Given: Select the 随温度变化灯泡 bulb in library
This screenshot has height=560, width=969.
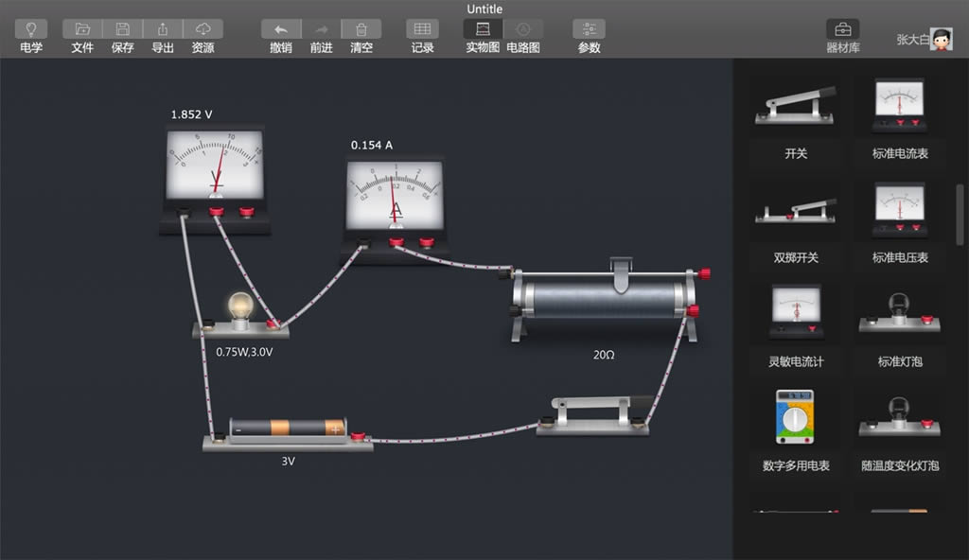Looking at the screenshot, I should [900, 417].
